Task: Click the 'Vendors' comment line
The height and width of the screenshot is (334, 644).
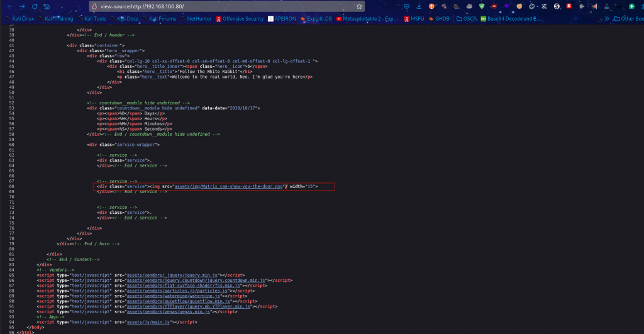Action: (x=55, y=270)
